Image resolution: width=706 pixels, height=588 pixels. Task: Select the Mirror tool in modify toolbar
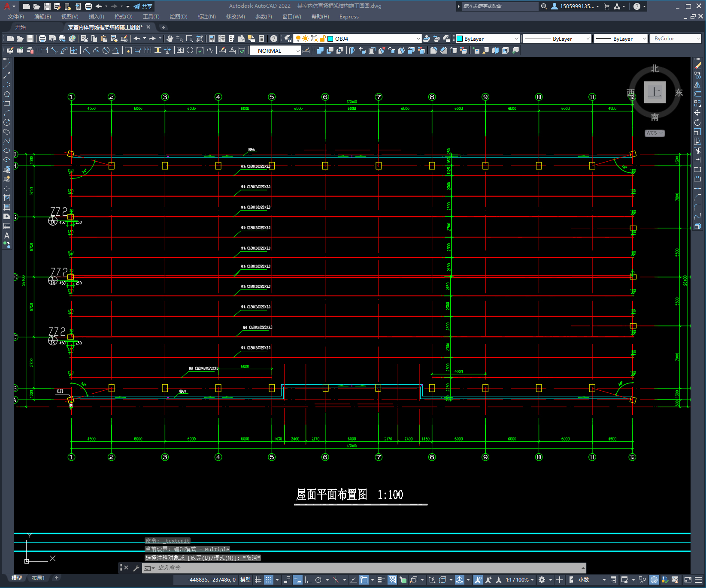(x=697, y=84)
